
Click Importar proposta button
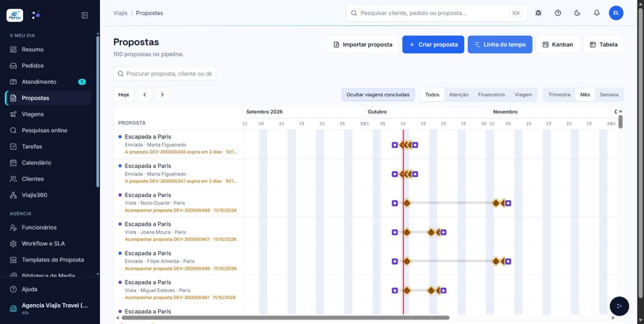tap(363, 44)
